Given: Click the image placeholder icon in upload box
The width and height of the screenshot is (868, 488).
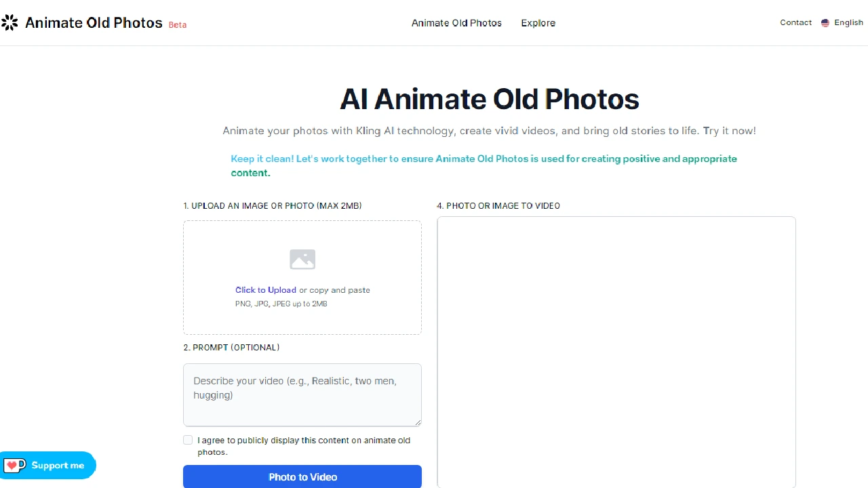Looking at the screenshot, I should click(x=302, y=259).
